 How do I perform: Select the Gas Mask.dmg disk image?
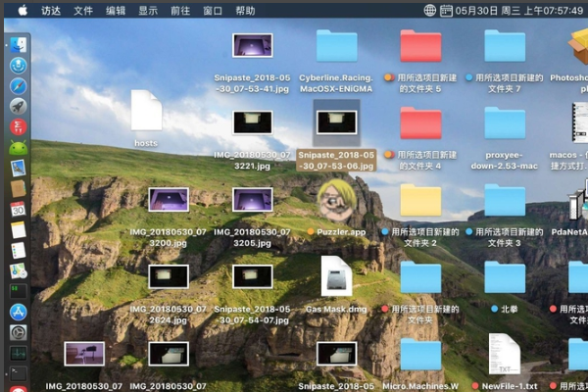tap(336, 276)
